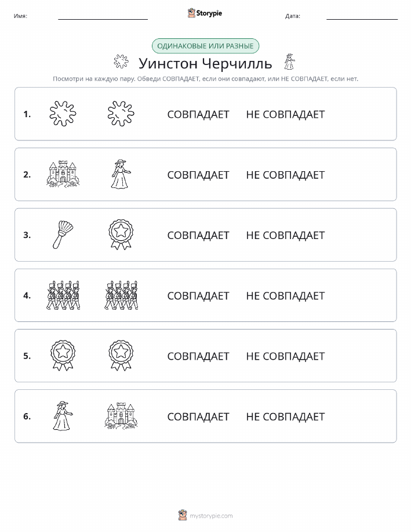Click the left marching soldiers picture in row 4

63,295
